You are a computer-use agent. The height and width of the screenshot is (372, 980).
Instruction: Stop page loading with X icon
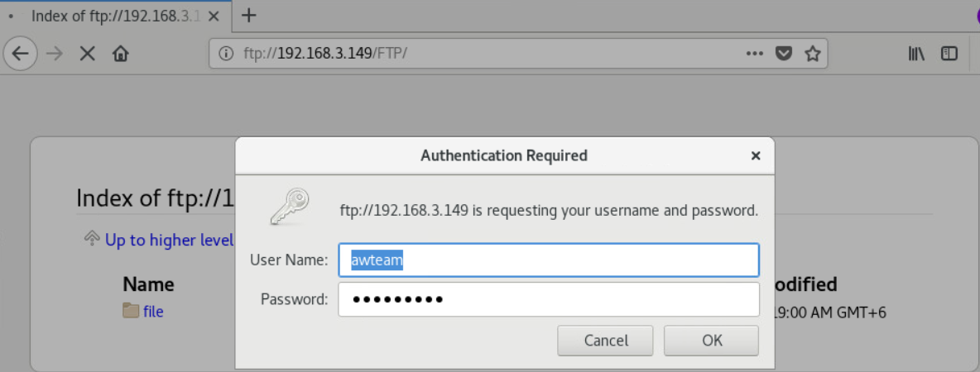(x=88, y=55)
